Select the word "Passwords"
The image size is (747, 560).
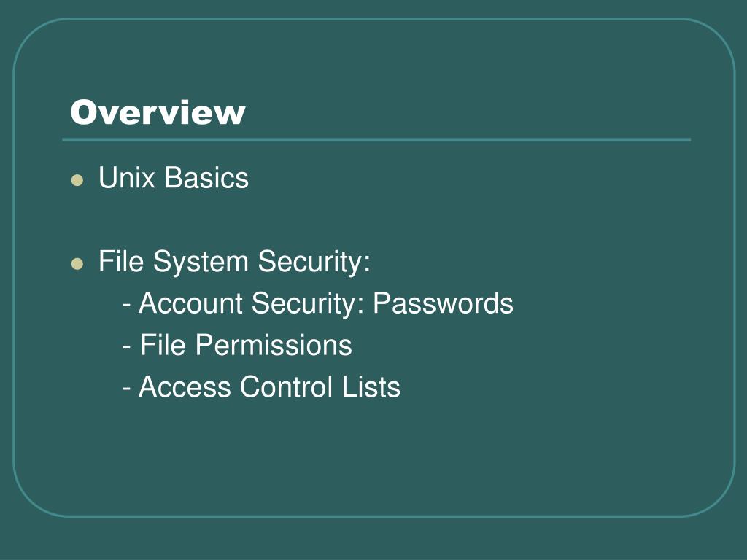click(443, 303)
